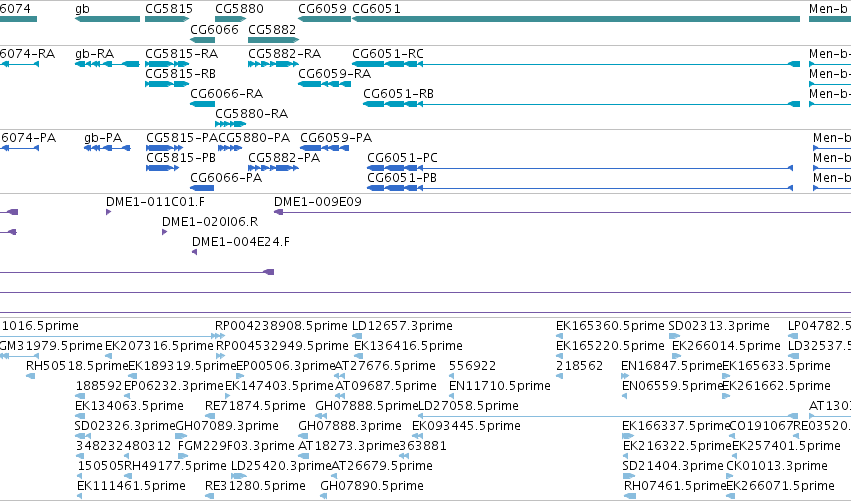Image resolution: width=851 pixels, height=501 pixels.
Task: Select protein CG6051-PC
Action: click(x=580, y=168)
